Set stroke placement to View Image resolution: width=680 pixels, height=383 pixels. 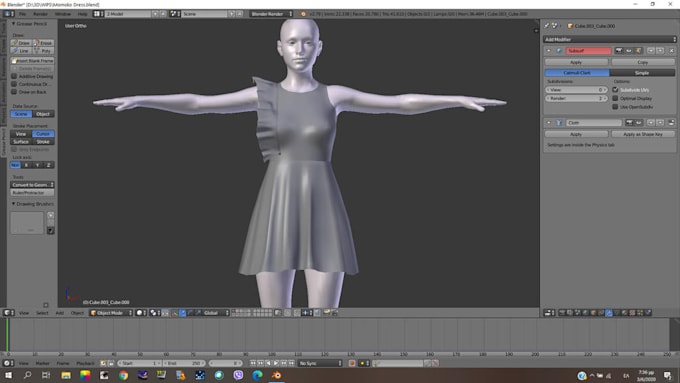(21, 134)
